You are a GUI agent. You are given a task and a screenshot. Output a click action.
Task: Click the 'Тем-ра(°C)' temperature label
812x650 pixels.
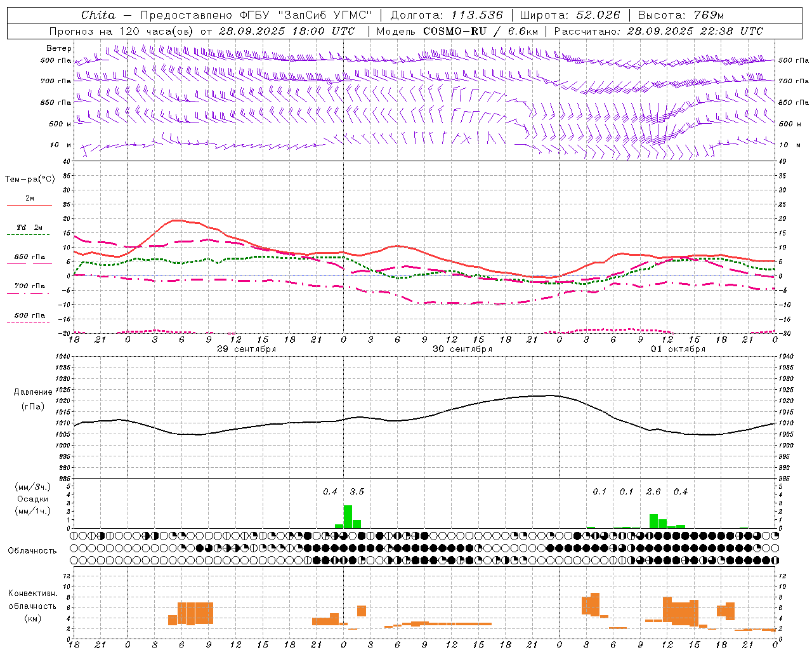(30, 180)
